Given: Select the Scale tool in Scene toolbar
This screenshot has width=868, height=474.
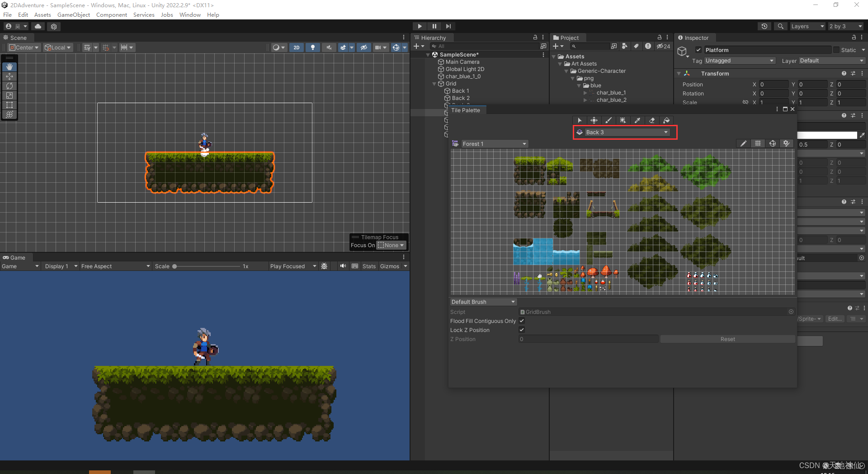Looking at the screenshot, I should (9, 95).
